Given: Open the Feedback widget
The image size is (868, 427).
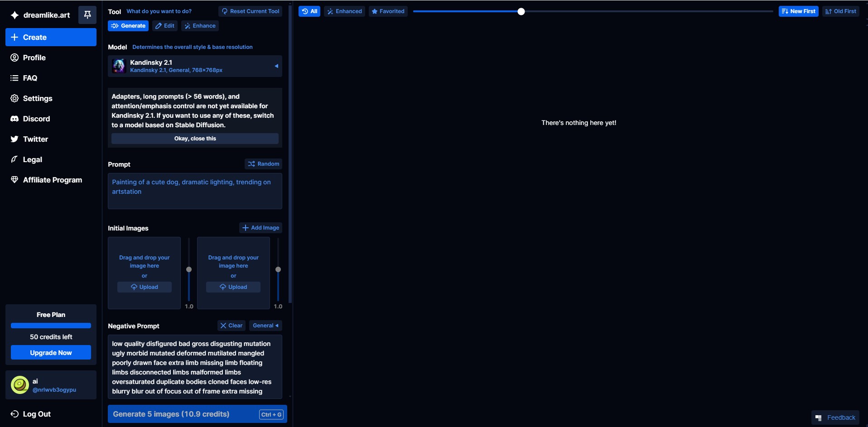Looking at the screenshot, I should coord(835,417).
